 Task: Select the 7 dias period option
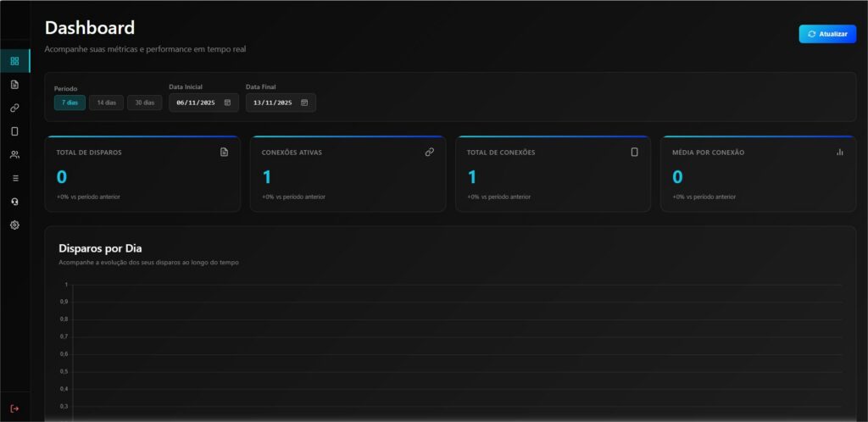(x=70, y=103)
